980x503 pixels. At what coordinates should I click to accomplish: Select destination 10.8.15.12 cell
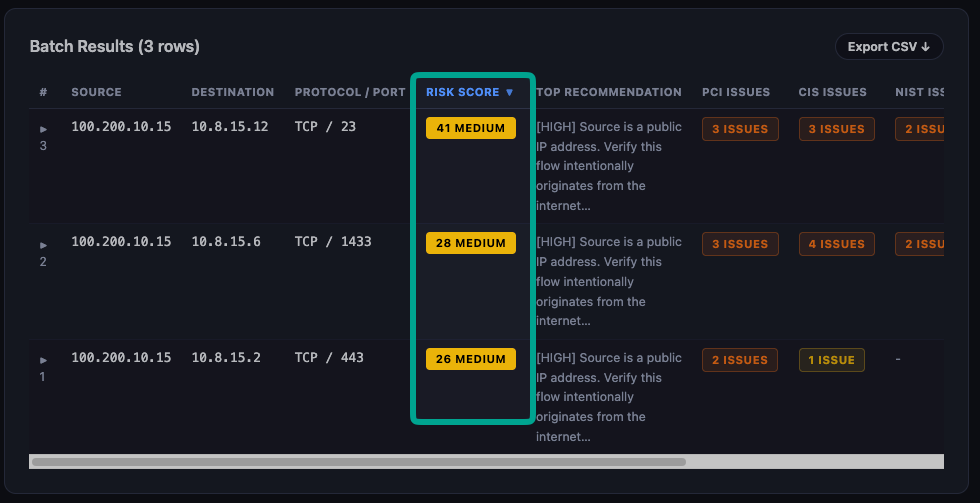[x=230, y=127]
